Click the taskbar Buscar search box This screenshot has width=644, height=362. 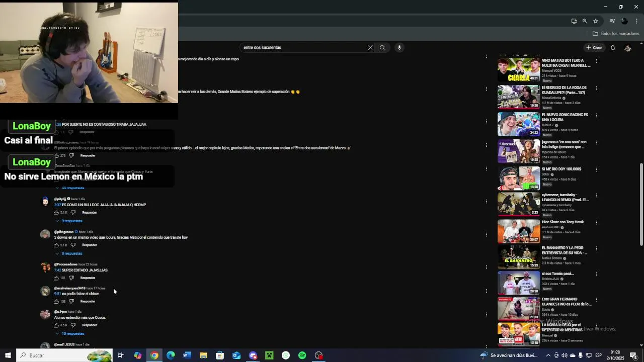point(64,355)
